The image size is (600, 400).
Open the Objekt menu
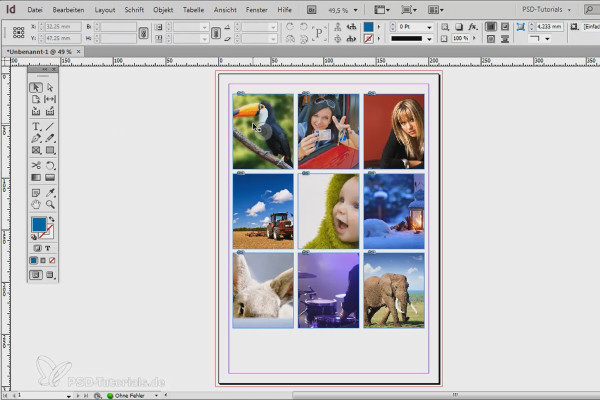(163, 10)
